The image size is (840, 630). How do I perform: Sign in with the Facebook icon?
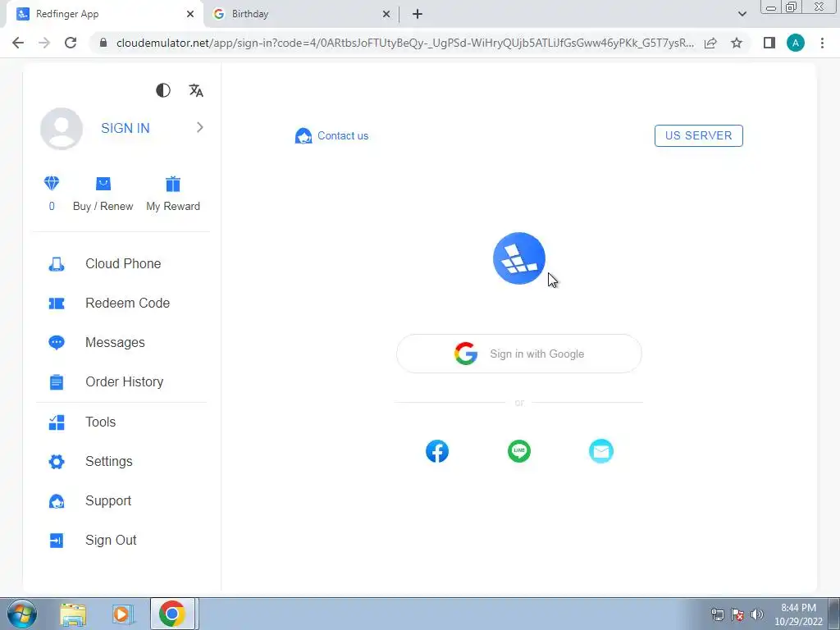pos(437,451)
